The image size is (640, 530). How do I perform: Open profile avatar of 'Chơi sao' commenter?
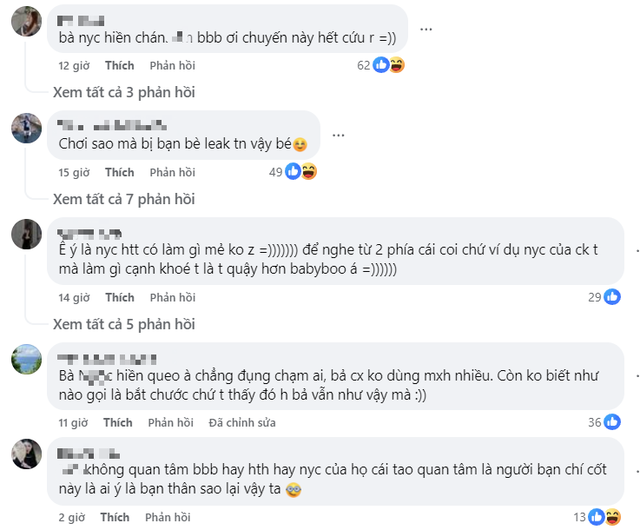pyautogui.click(x=25, y=128)
